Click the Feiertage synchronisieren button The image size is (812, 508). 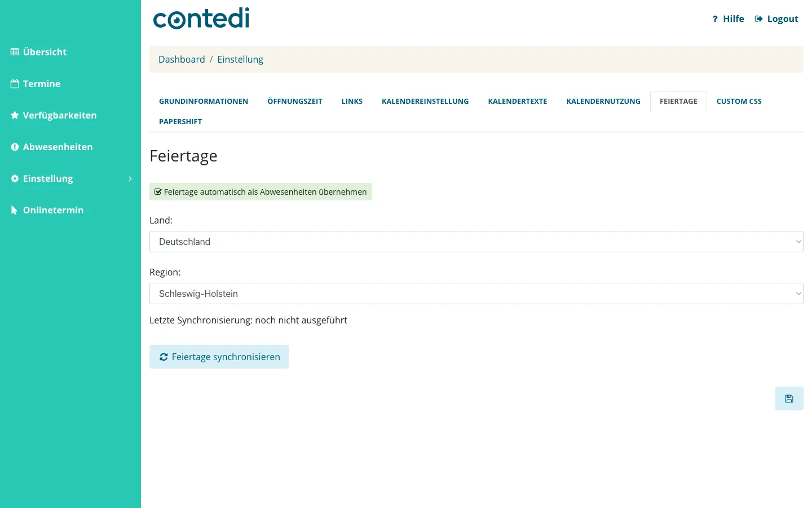[219, 357]
